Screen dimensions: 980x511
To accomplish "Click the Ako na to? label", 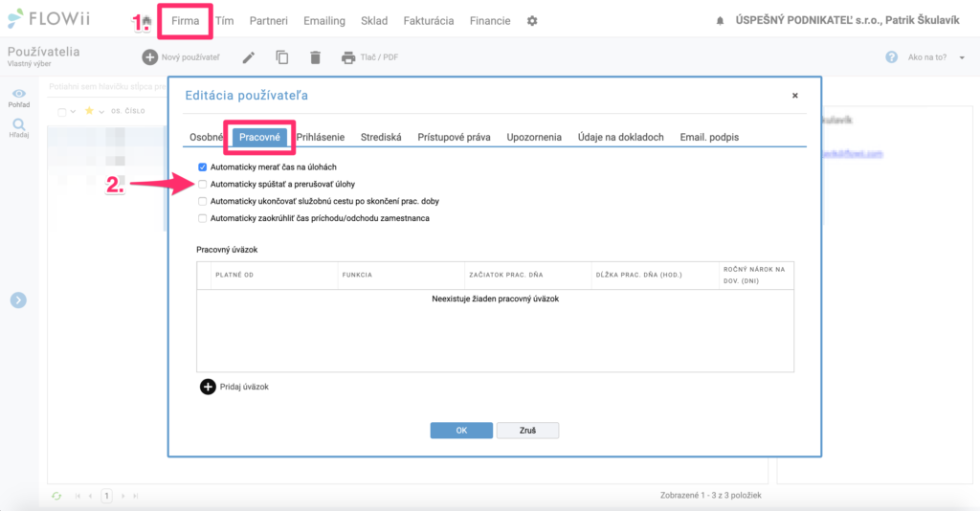I will coord(927,57).
